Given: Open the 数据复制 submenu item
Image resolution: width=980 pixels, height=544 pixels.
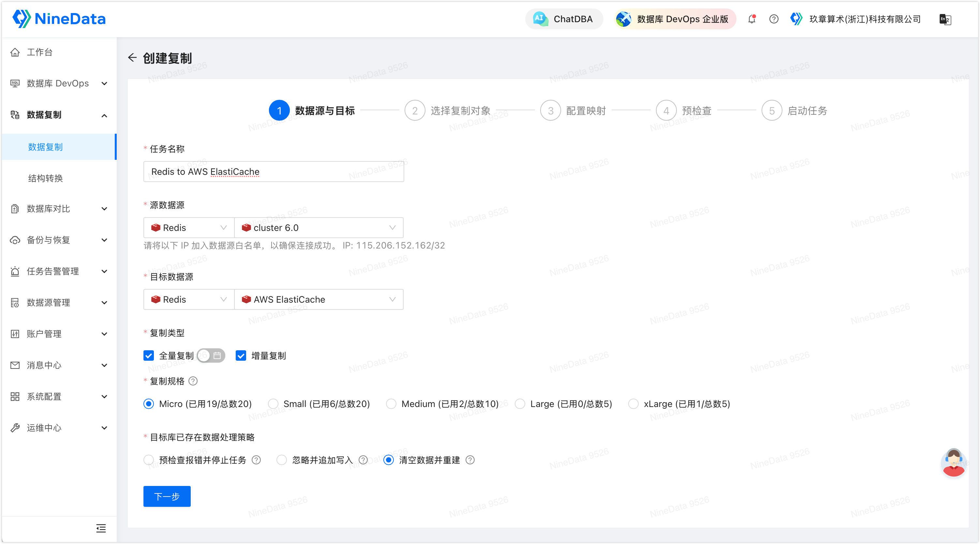Looking at the screenshot, I should coord(59,146).
